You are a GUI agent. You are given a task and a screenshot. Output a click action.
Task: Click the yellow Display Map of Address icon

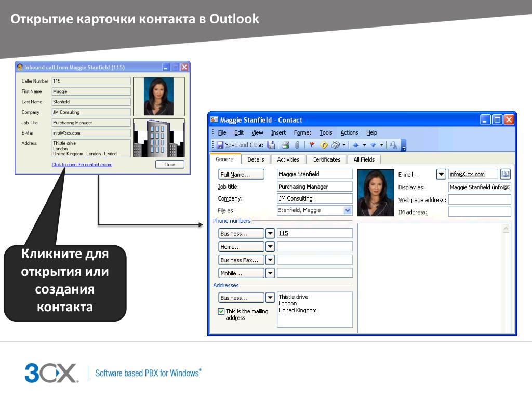pyautogui.click(x=324, y=145)
